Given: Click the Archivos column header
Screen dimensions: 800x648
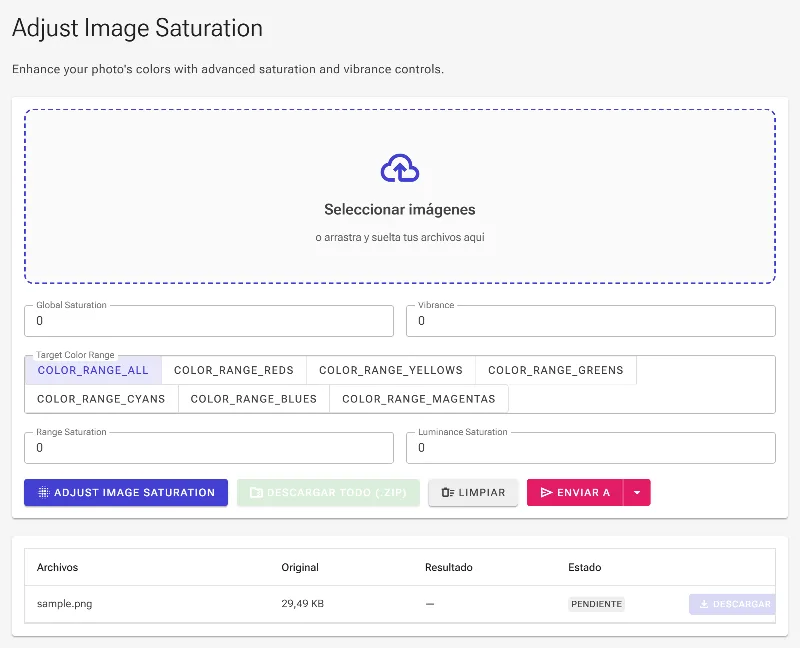Looking at the screenshot, I should click(x=57, y=567).
